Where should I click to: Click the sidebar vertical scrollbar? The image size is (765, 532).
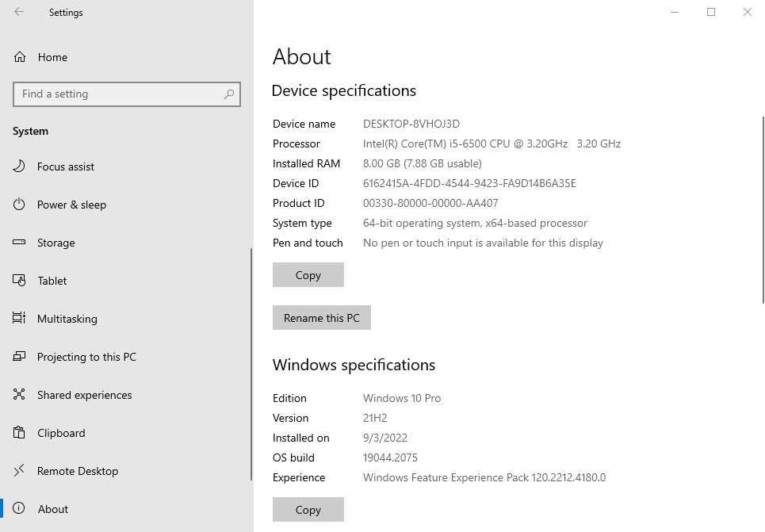251,364
